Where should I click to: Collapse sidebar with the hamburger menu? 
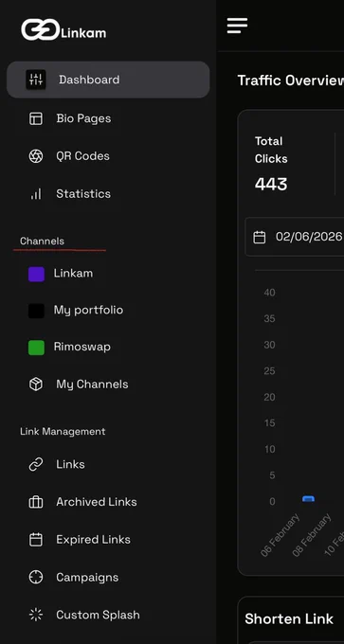point(237,26)
